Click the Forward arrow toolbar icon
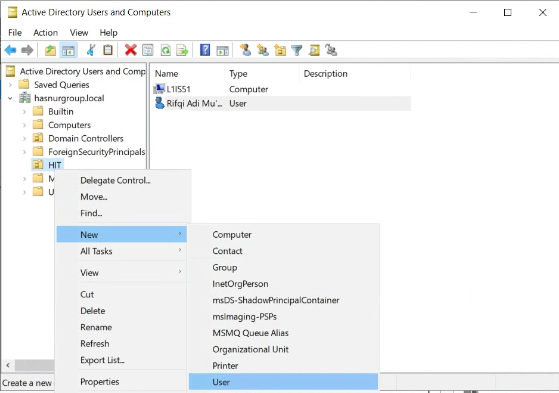The image size is (559, 393). pos(27,50)
